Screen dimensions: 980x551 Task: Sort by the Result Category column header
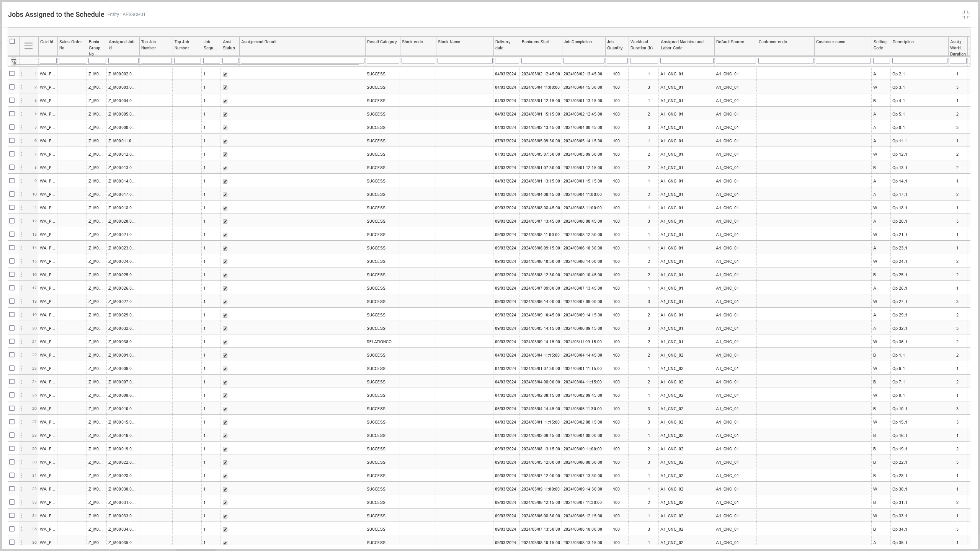[382, 42]
